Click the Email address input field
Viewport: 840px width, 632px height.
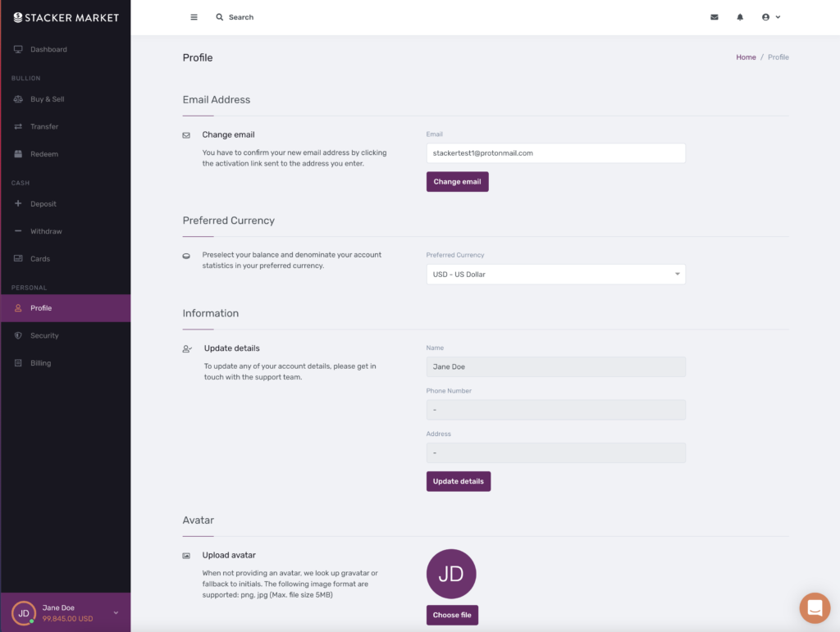pyautogui.click(x=555, y=153)
